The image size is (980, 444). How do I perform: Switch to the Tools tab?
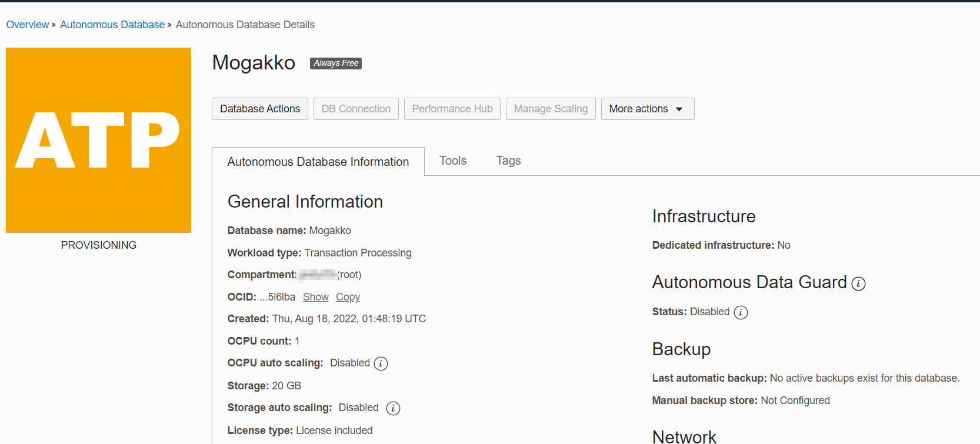pos(453,161)
